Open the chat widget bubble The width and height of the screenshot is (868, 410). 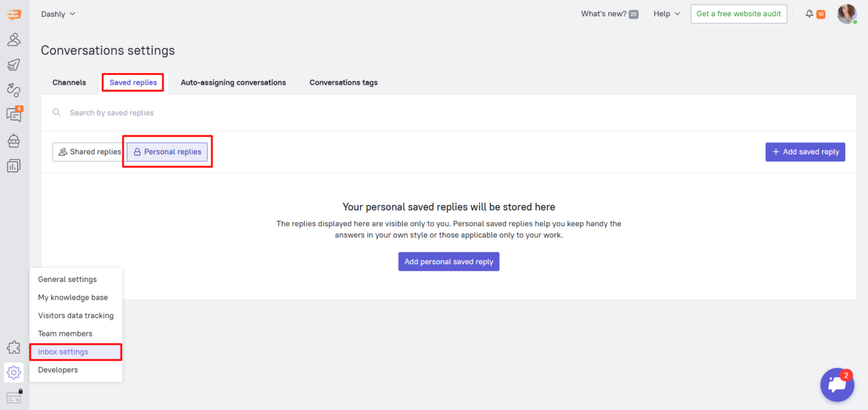tap(837, 385)
